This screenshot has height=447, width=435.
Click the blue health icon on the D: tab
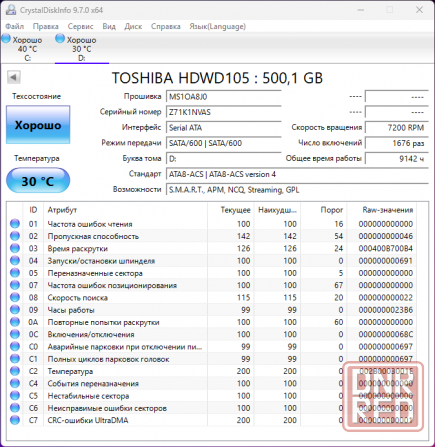[60, 39]
